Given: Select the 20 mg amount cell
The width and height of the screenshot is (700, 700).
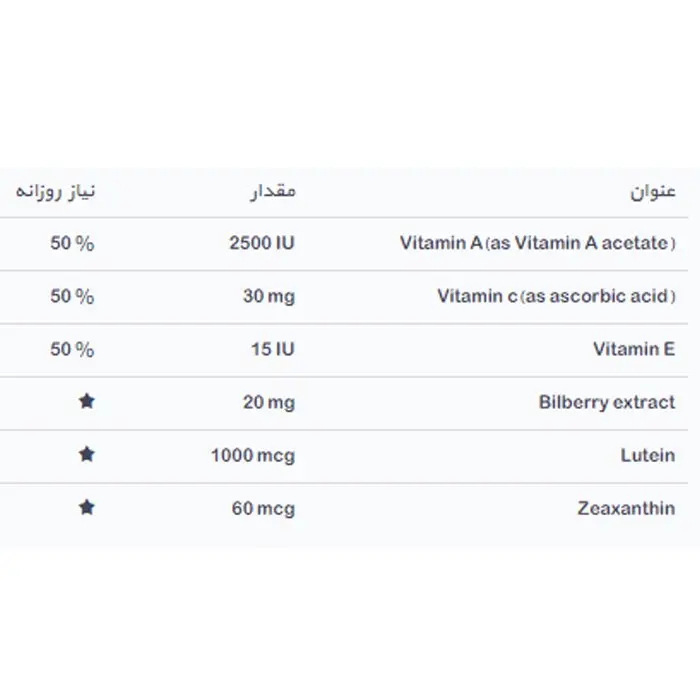Looking at the screenshot, I should 269,403.
